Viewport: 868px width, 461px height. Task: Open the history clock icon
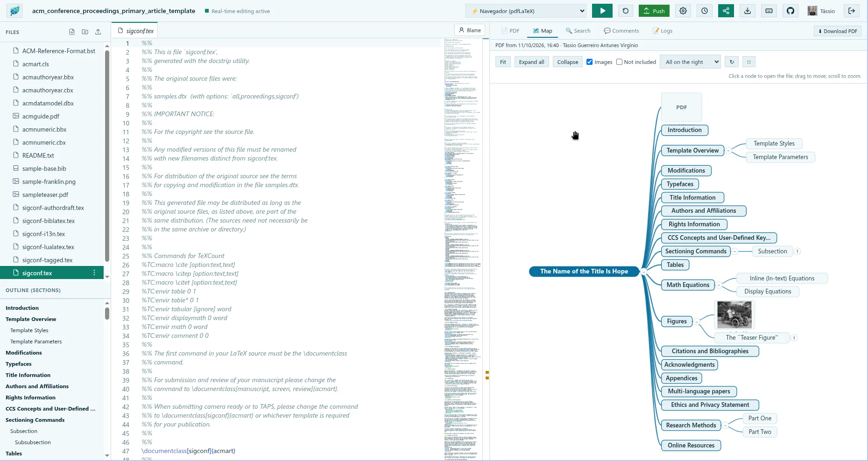705,11
